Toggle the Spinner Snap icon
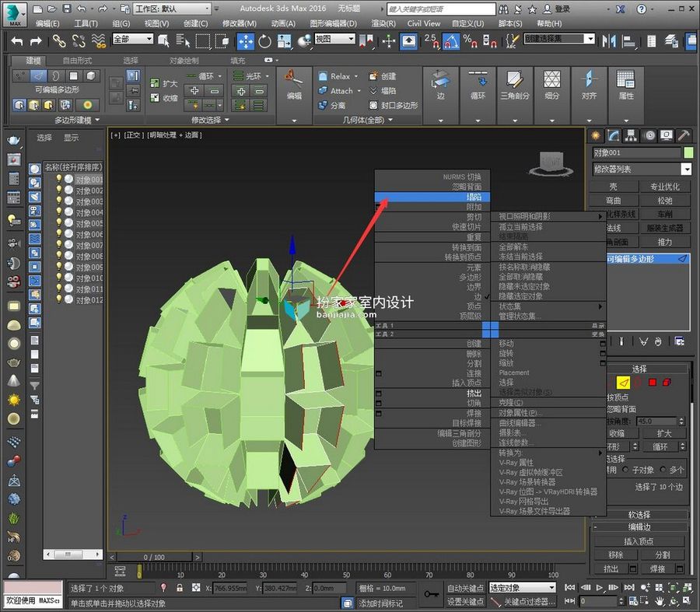The height and width of the screenshot is (612, 700). coord(490,41)
